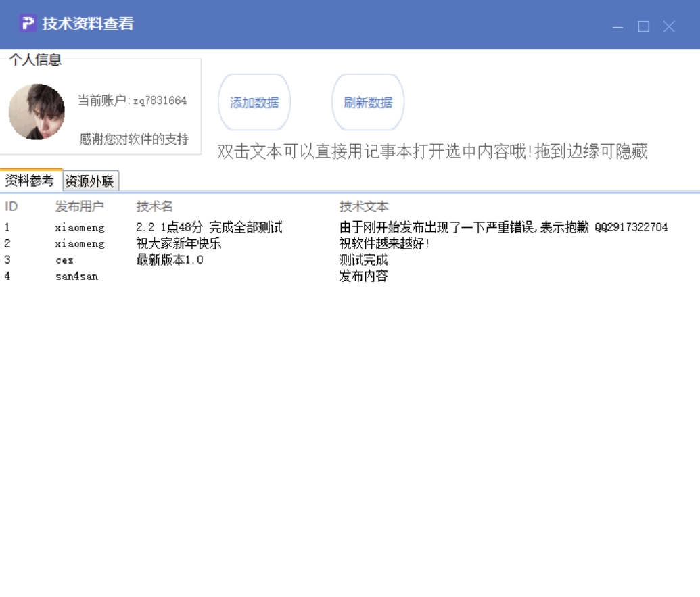Click the purple P app logo icon
The width and height of the screenshot is (700, 597).
click(x=28, y=23)
